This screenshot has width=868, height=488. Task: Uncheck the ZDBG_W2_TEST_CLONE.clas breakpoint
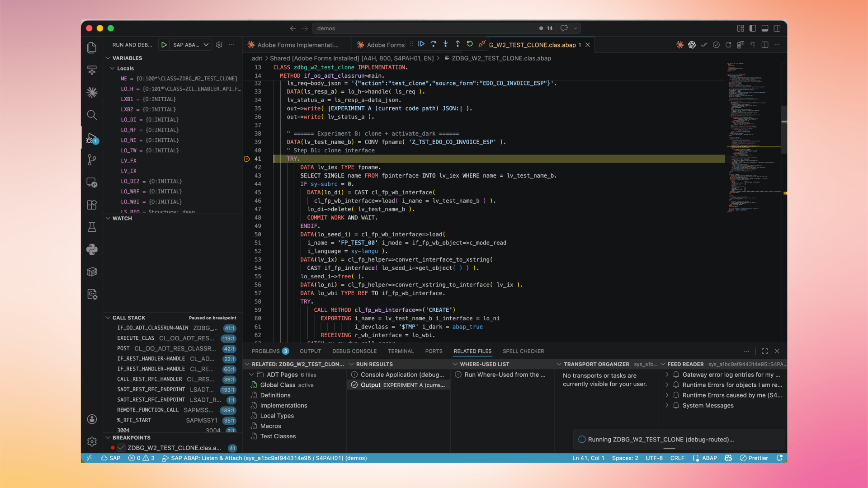[121, 448]
